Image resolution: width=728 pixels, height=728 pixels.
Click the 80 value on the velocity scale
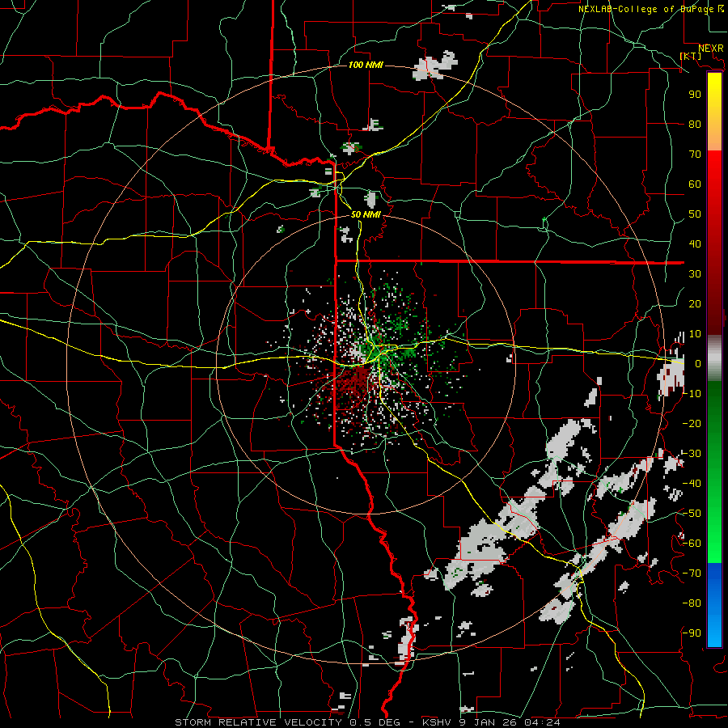695,124
